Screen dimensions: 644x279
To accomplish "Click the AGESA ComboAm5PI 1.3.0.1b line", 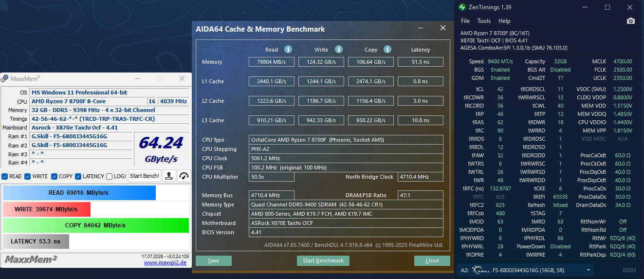I will [514, 48].
